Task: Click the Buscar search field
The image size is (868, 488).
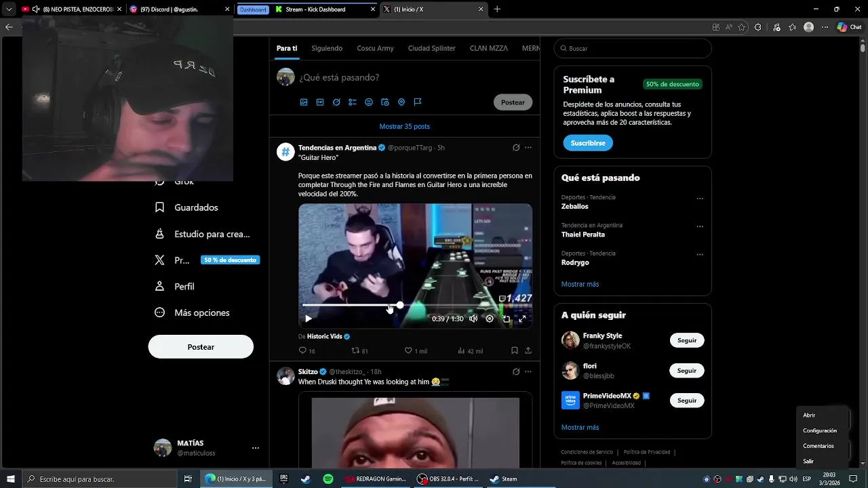Action: pyautogui.click(x=633, y=49)
